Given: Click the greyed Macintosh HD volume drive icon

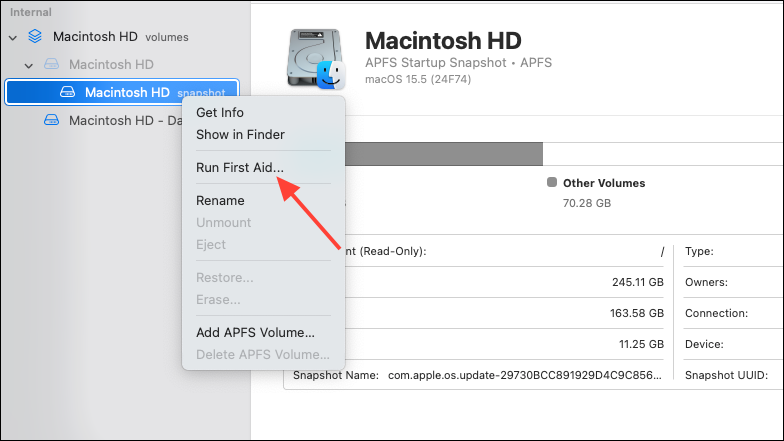Looking at the screenshot, I should click(52, 64).
